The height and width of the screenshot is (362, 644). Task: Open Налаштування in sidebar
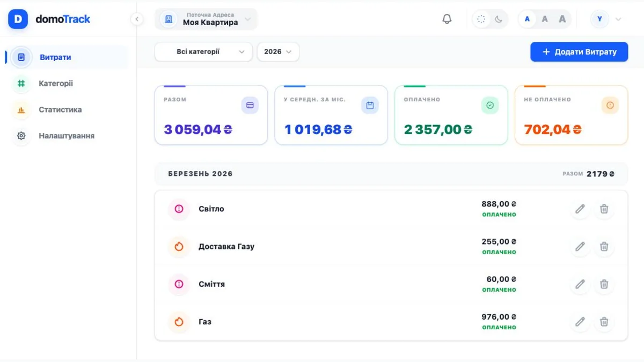[67, 136]
